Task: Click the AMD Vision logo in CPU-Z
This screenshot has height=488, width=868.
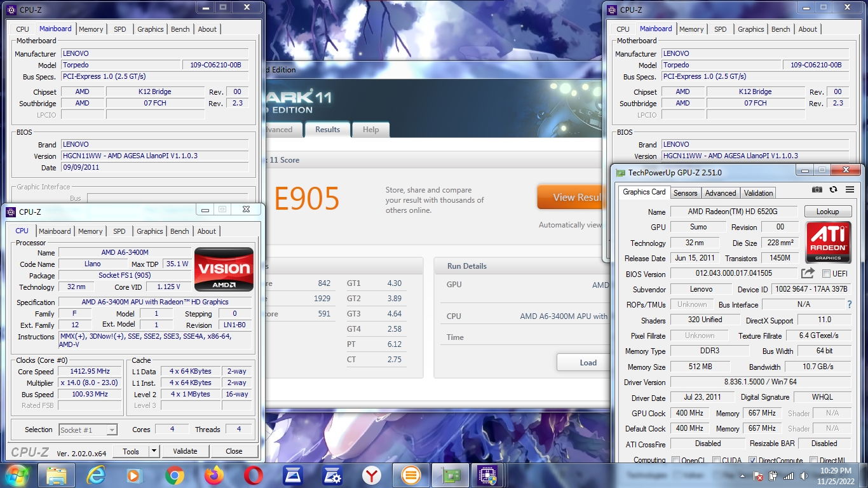Action: pos(224,269)
